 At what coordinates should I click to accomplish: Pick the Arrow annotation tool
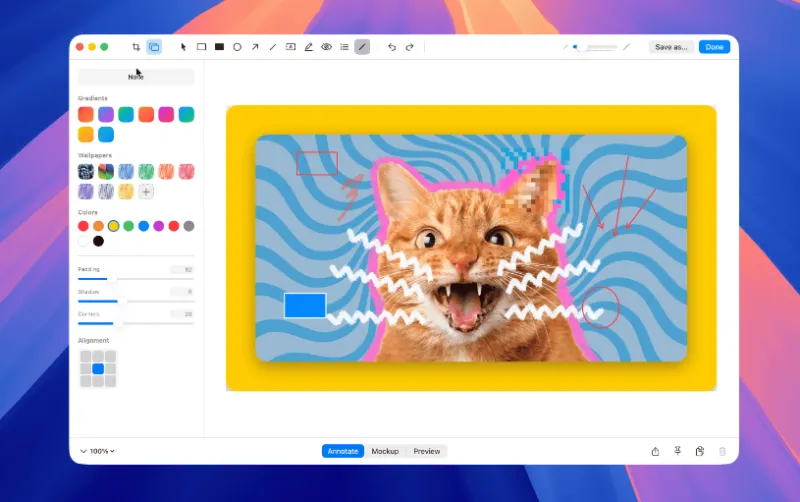[x=255, y=47]
